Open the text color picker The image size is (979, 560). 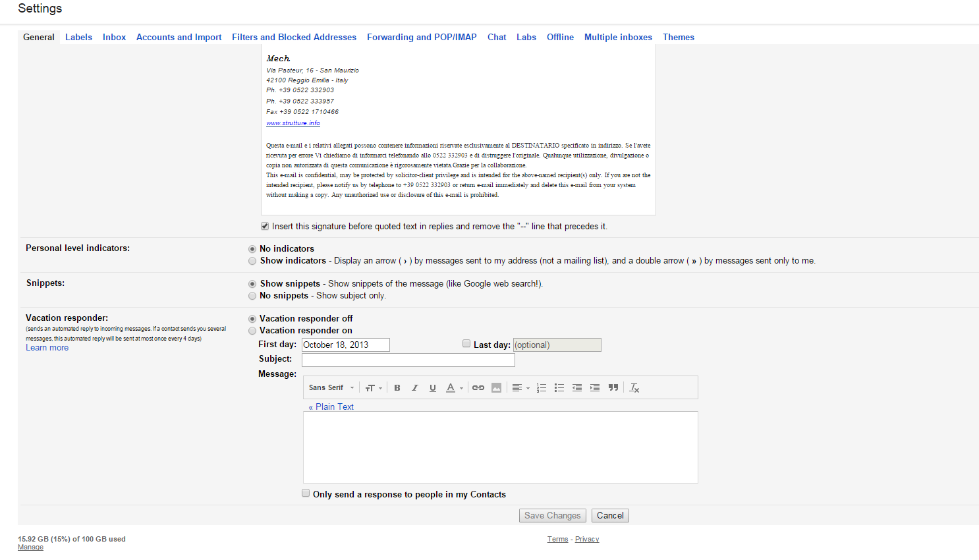coord(454,388)
